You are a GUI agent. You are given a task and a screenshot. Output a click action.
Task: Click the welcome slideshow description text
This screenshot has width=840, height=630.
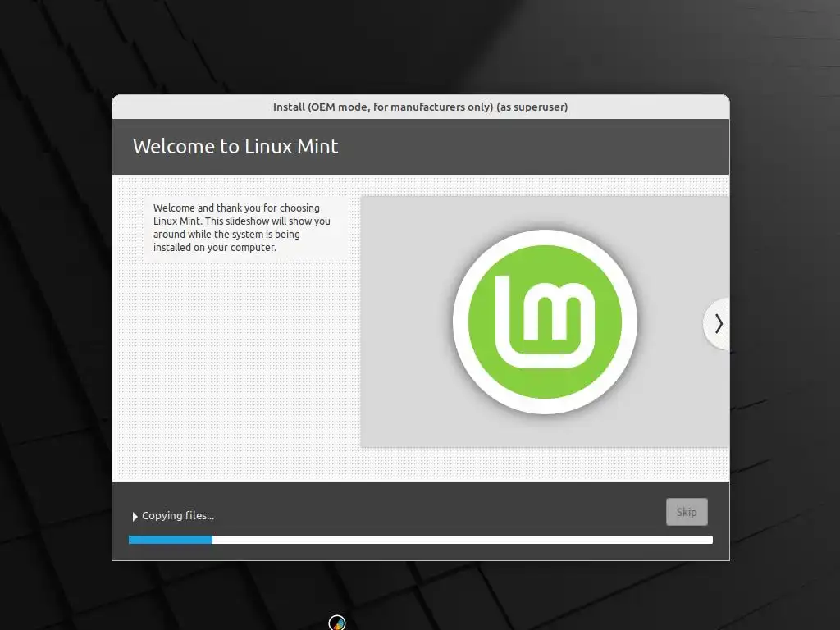(242, 228)
